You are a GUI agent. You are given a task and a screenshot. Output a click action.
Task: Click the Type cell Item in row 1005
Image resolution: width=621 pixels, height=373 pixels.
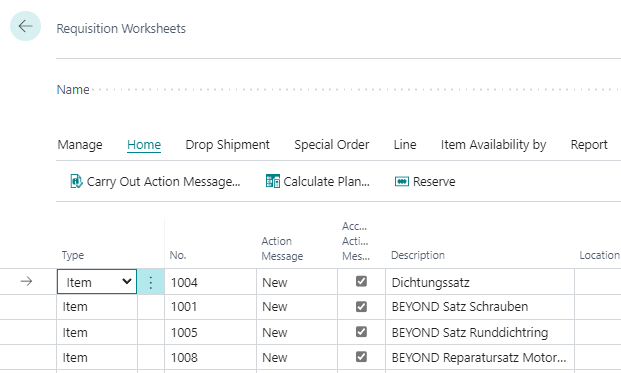coord(97,332)
